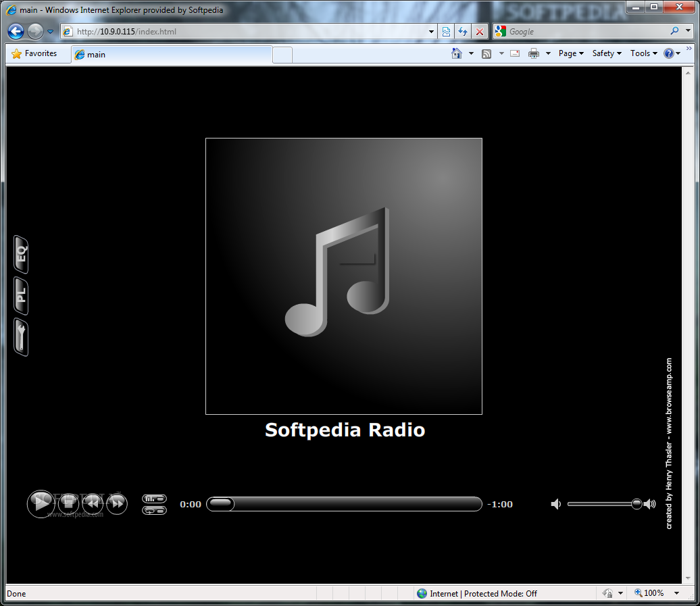This screenshot has height=606, width=700.
Task: Click remaining time -1:00
Action: pos(500,504)
